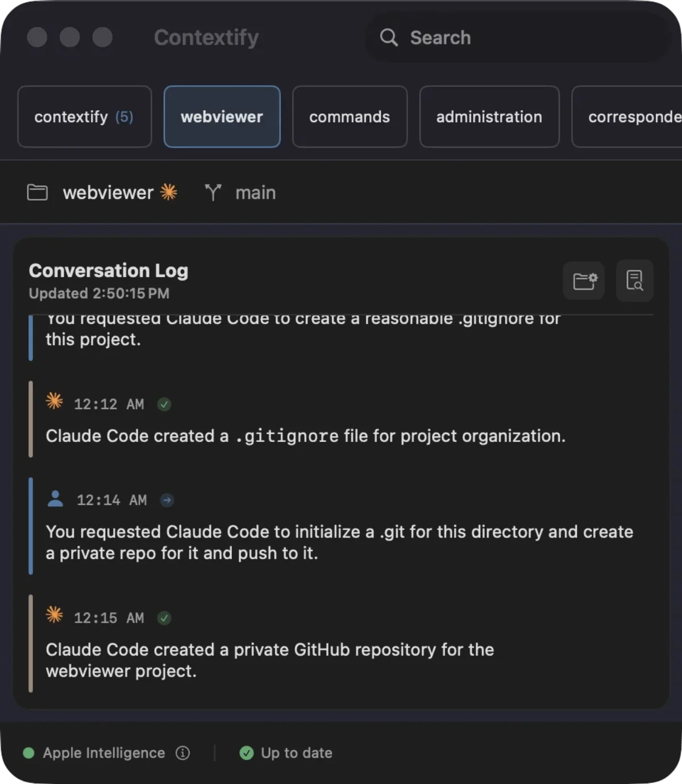Click the user avatar on 12:14 AM entry
Image resolution: width=682 pixels, height=784 pixels.
click(x=55, y=499)
